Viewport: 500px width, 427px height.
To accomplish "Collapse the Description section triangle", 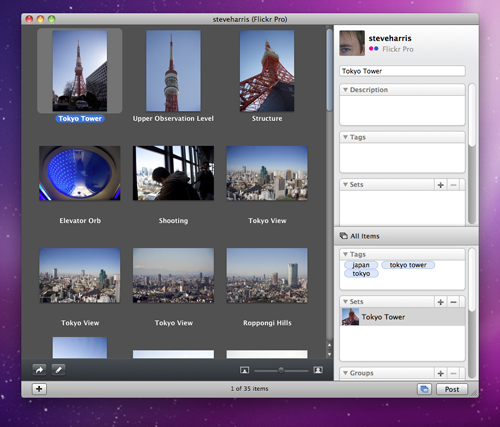I will 345,90.
